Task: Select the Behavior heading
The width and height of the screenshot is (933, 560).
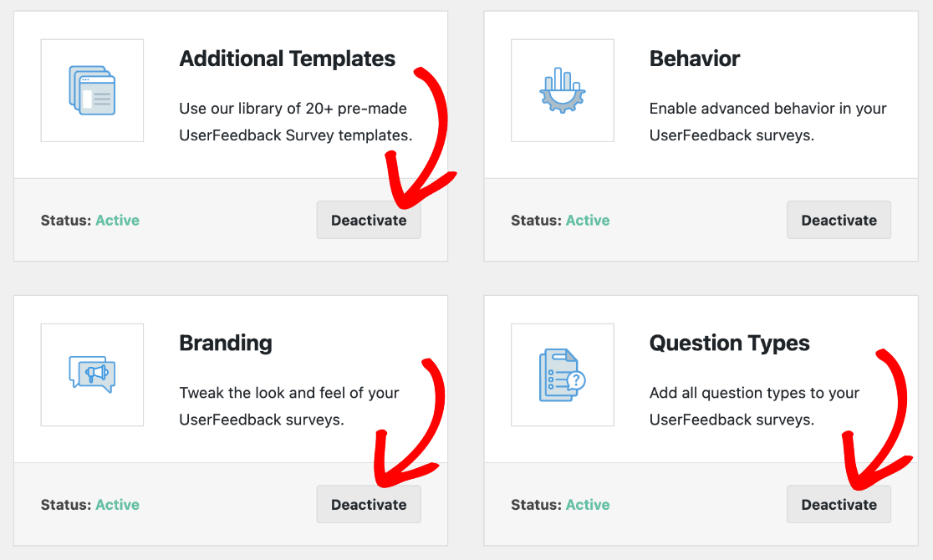Action: coord(694,59)
